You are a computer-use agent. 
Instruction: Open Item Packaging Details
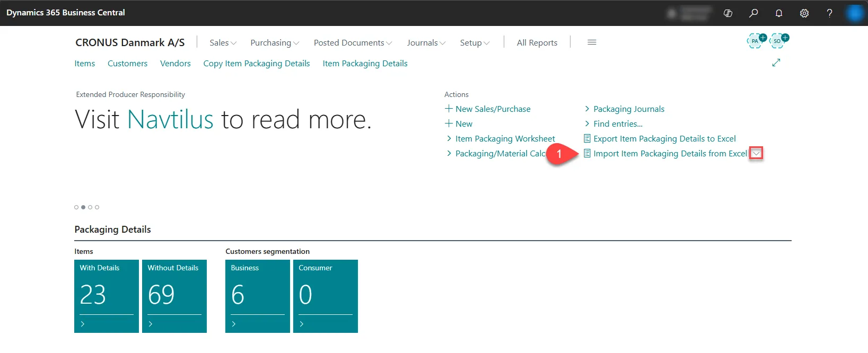click(365, 63)
